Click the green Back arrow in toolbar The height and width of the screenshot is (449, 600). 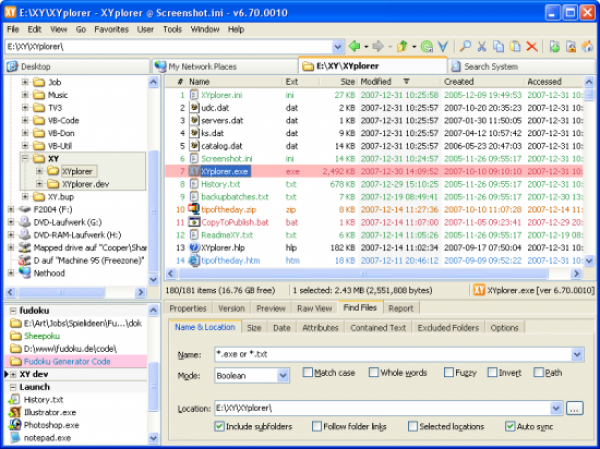tap(354, 47)
